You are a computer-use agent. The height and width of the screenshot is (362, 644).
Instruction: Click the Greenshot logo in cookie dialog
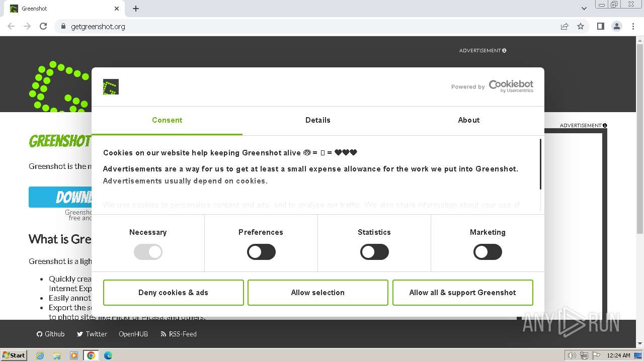[111, 86]
